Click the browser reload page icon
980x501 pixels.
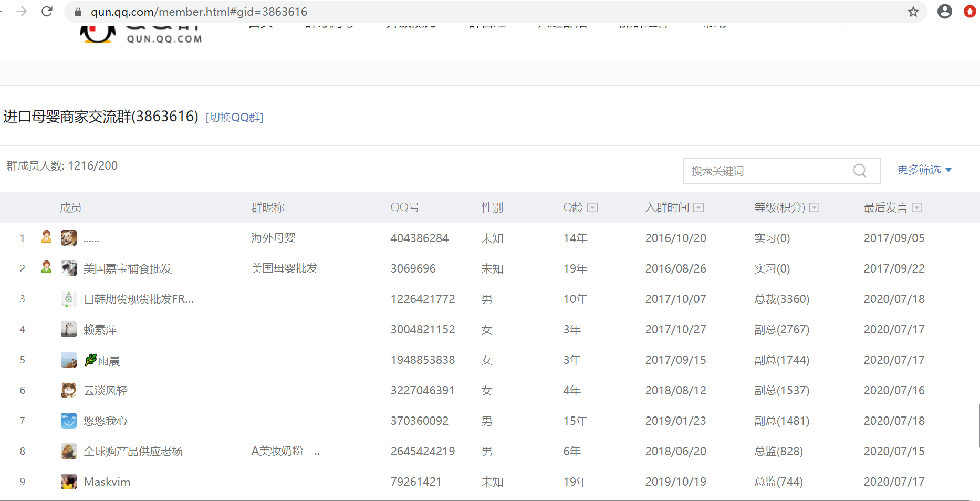point(47,12)
